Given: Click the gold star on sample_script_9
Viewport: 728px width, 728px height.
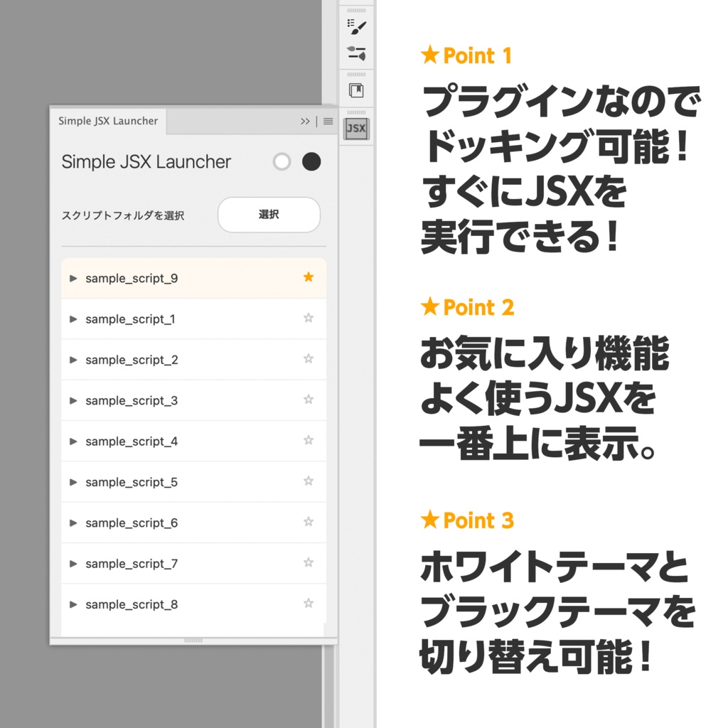Looking at the screenshot, I should click(x=308, y=278).
